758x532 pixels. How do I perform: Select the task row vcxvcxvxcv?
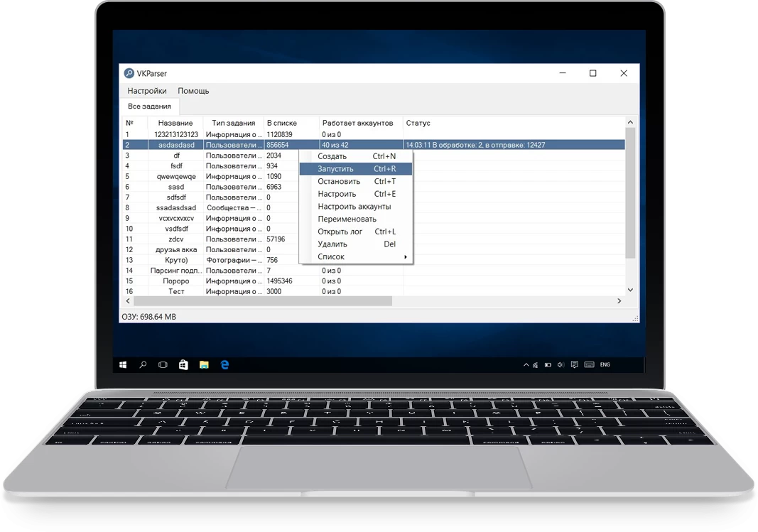pyautogui.click(x=374, y=218)
